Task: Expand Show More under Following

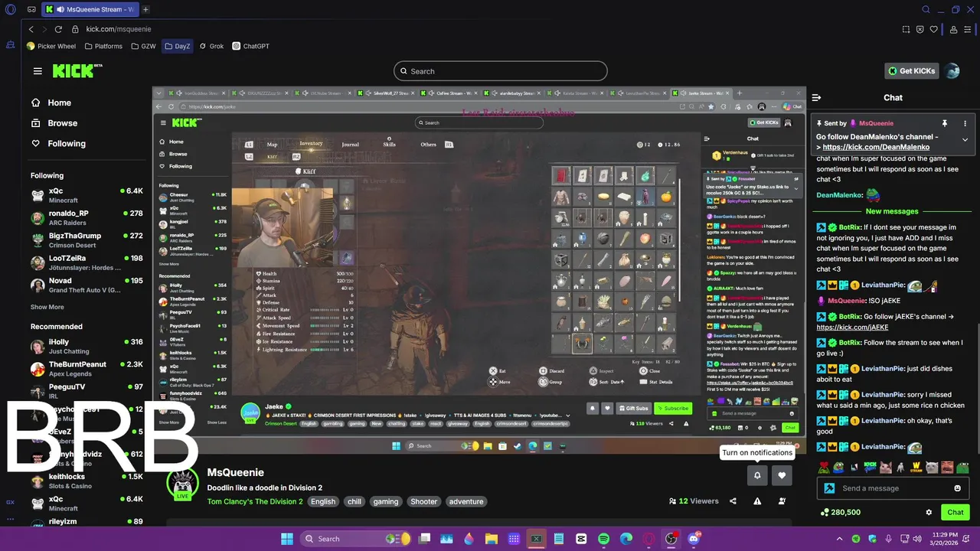Action: coord(47,307)
